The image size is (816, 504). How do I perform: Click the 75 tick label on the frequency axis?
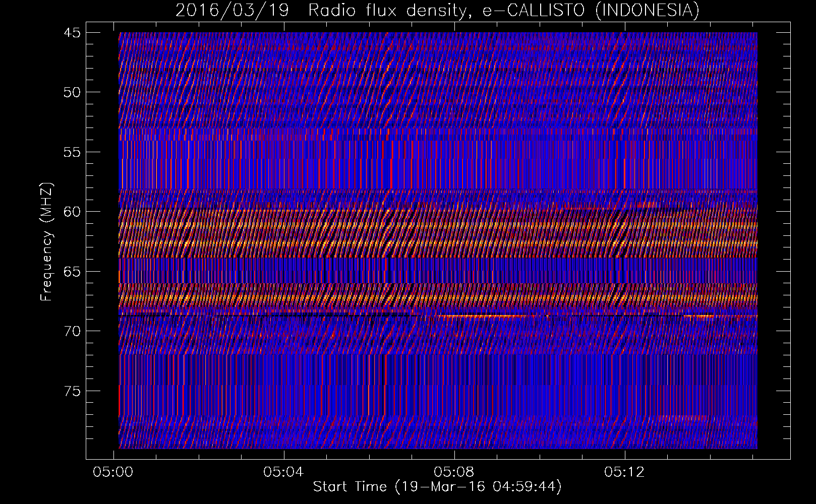[72, 391]
